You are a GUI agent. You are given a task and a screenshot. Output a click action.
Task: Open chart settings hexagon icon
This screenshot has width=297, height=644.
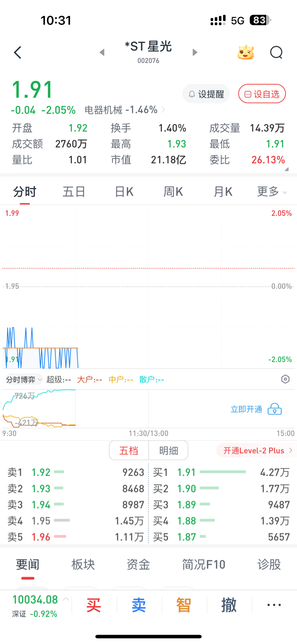click(285, 379)
